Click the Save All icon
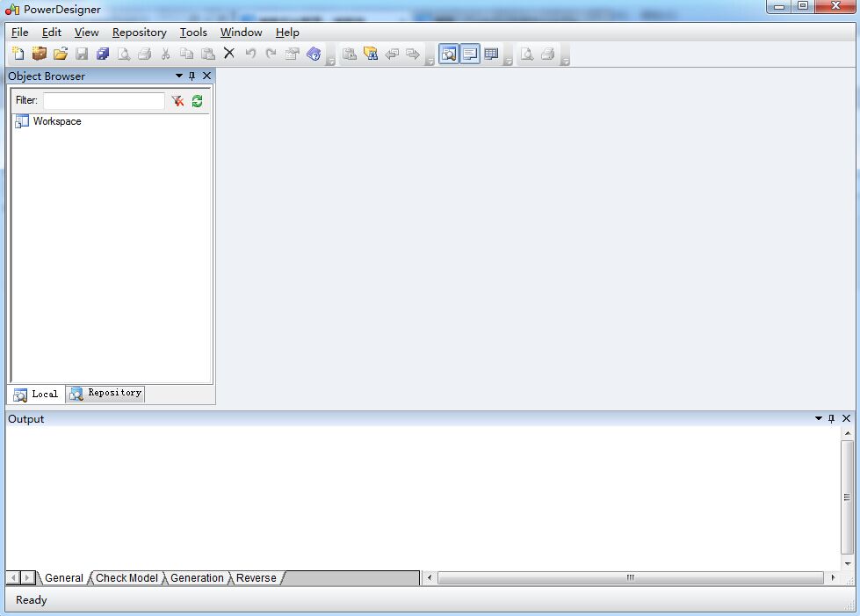The image size is (860, 616). (x=103, y=54)
